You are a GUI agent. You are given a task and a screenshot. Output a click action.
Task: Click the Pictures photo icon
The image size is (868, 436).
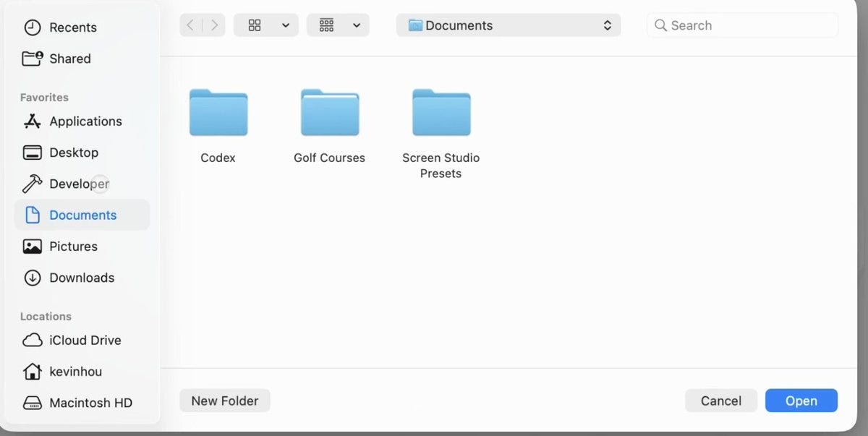pos(33,247)
